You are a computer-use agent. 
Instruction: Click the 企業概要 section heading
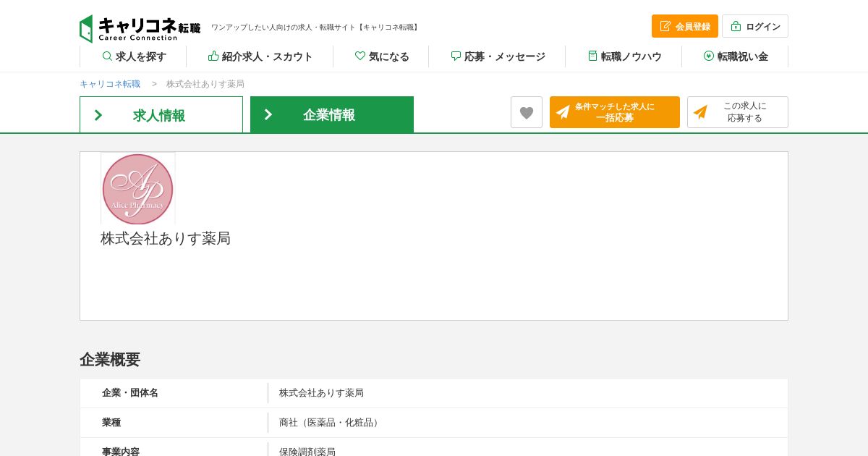(110, 359)
